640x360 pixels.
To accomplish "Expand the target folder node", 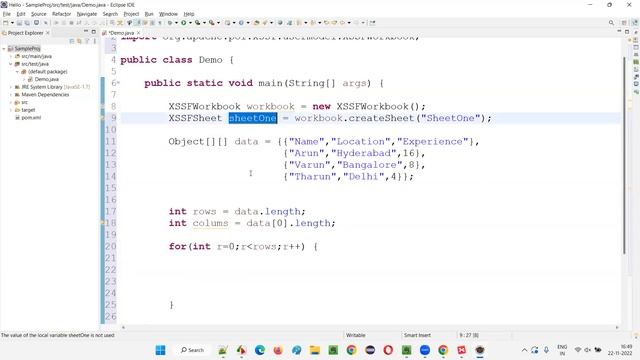I will (x=11, y=110).
